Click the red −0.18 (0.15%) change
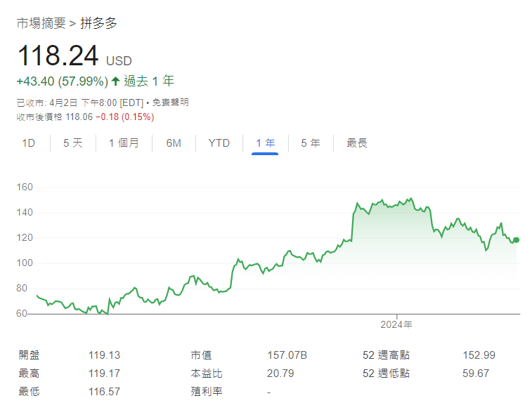This screenshot has width=532, height=403. coord(125,117)
